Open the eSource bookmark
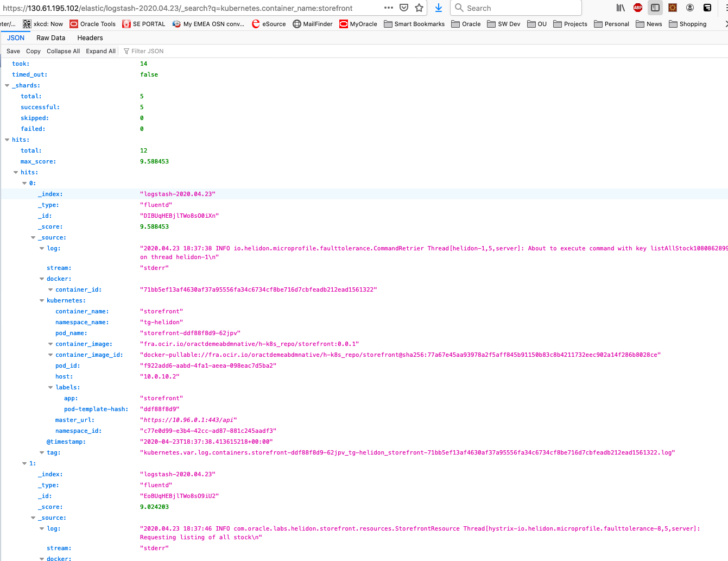This screenshot has width=728, height=561. coord(269,24)
